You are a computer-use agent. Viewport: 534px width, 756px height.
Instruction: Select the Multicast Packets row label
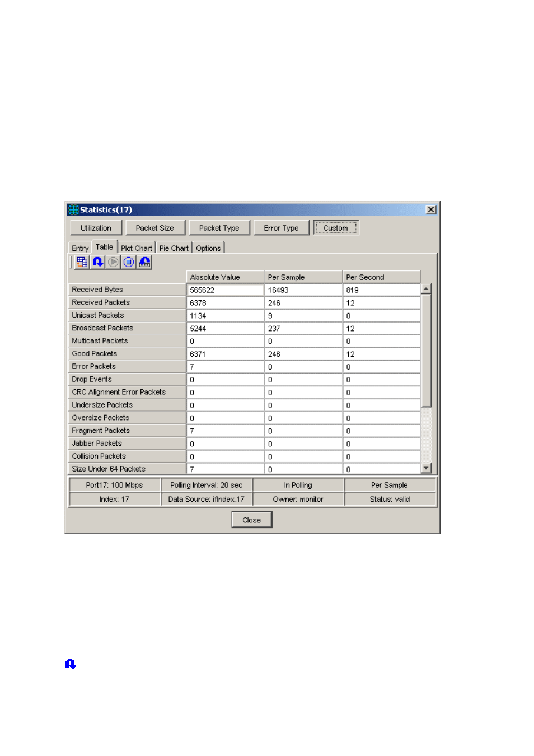(x=127, y=341)
